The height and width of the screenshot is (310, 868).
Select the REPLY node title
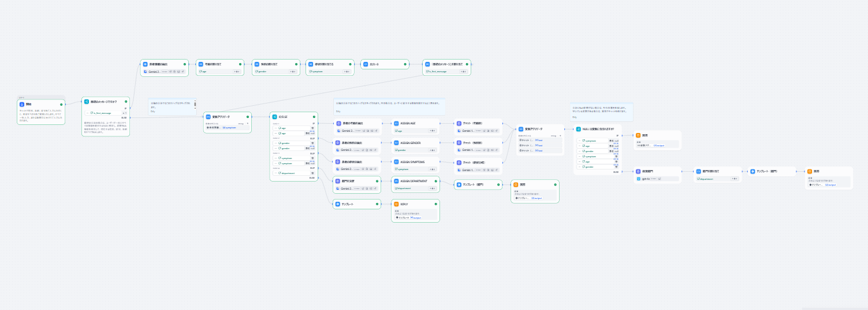click(x=405, y=204)
